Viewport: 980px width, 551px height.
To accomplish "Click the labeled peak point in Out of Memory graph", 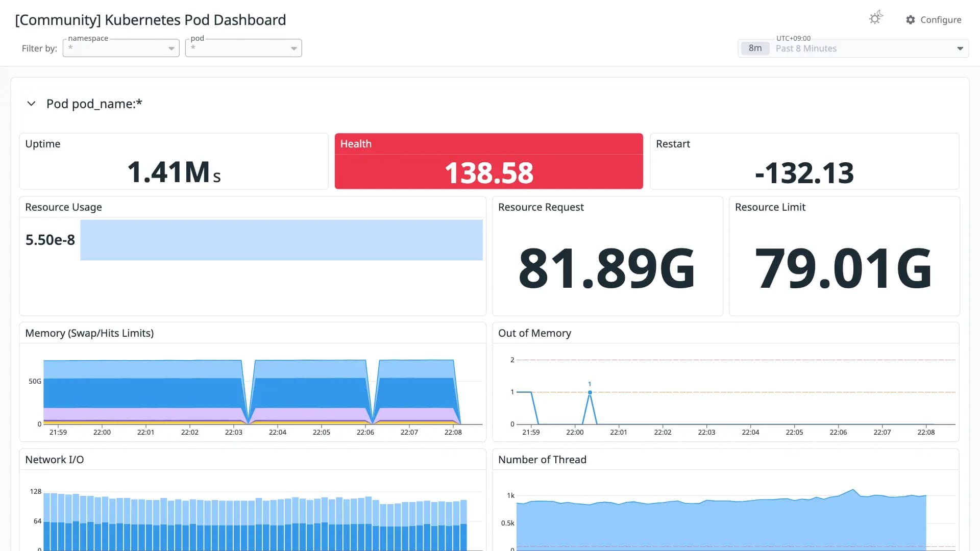I will coord(590,392).
